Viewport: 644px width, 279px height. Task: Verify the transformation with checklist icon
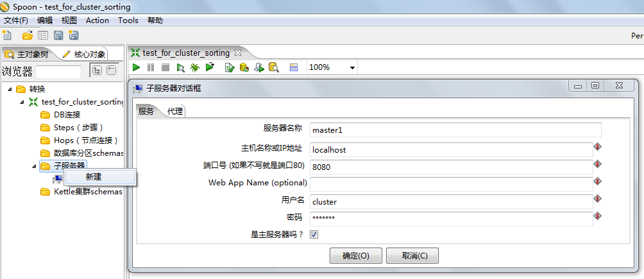(230, 67)
